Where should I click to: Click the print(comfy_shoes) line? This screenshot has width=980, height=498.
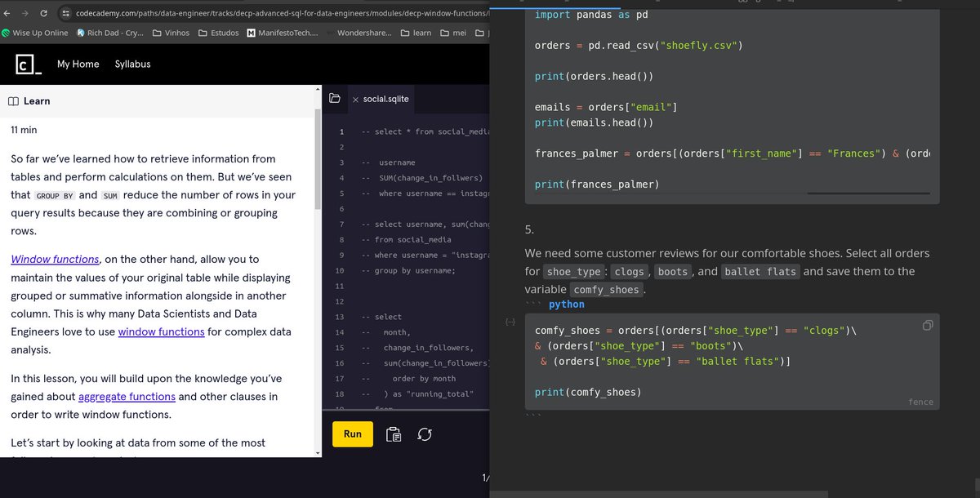[588, 392]
